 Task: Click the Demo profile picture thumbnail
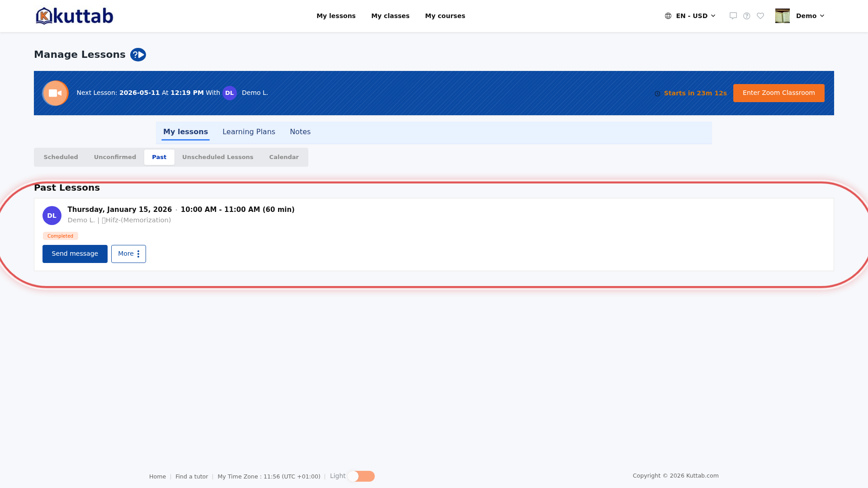pos(783,16)
